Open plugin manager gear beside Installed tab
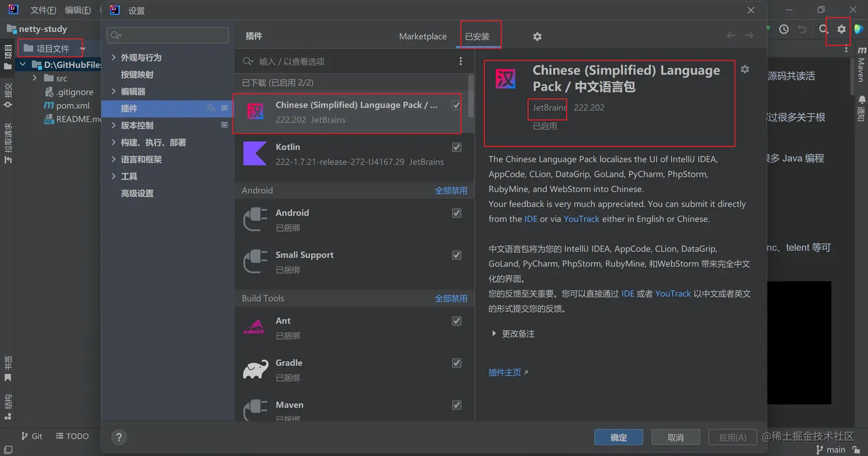The width and height of the screenshot is (868, 456). point(537,36)
